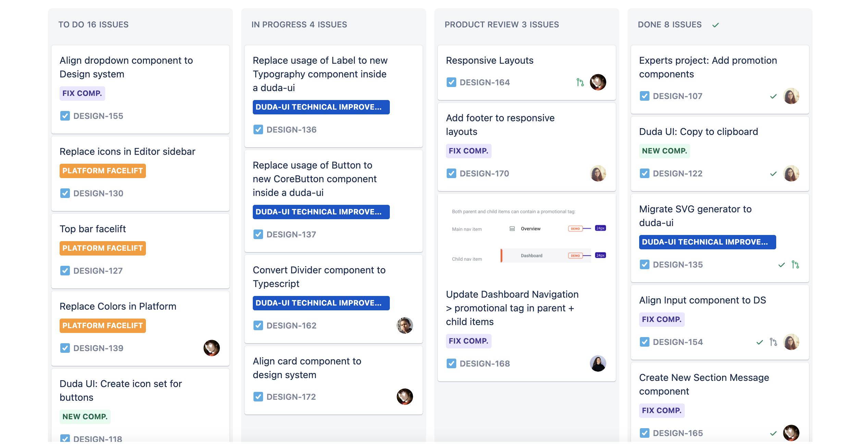
Task: Click branch icon on DESIGN-135 card
Action: [795, 264]
